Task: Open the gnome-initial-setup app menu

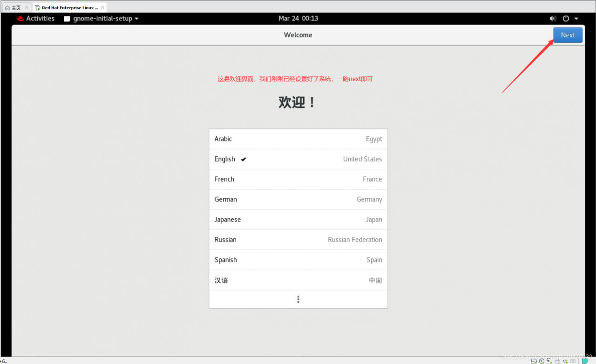Action: [x=101, y=19]
